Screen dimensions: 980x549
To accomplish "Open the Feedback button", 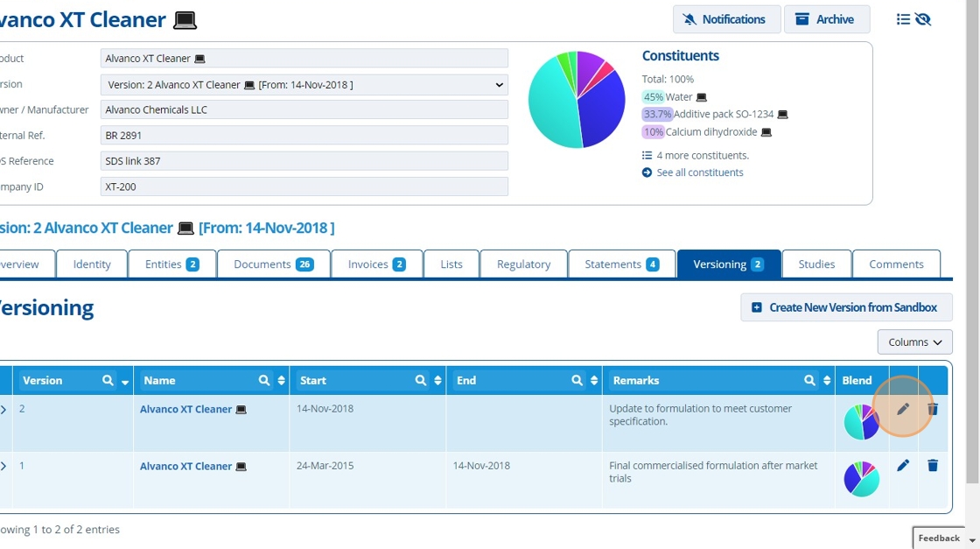I will (939, 538).
